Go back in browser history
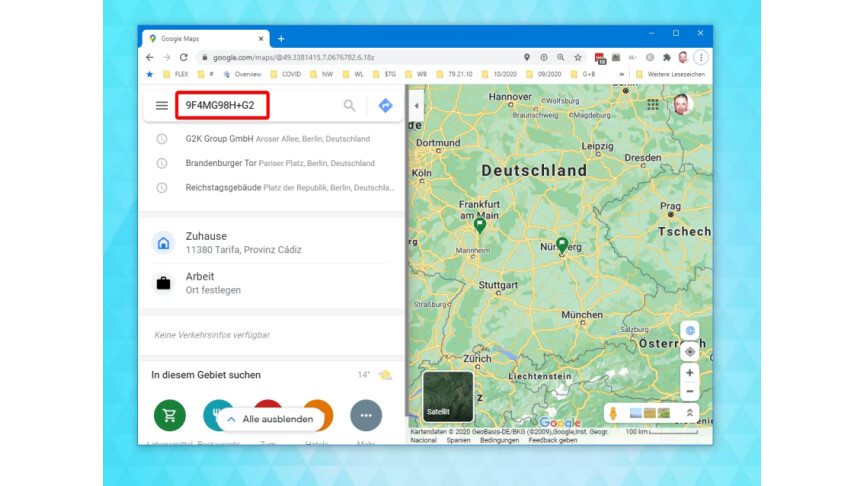 pyautogui.click(x=150, y=57)
